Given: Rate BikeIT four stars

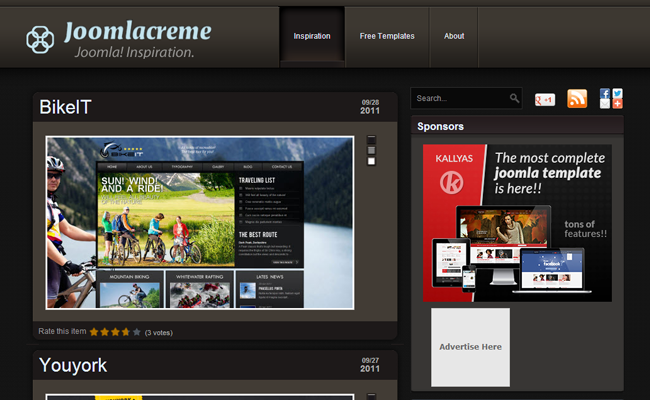Looking at the screenshot, I should pyautogui.click(x=126, y=332).
